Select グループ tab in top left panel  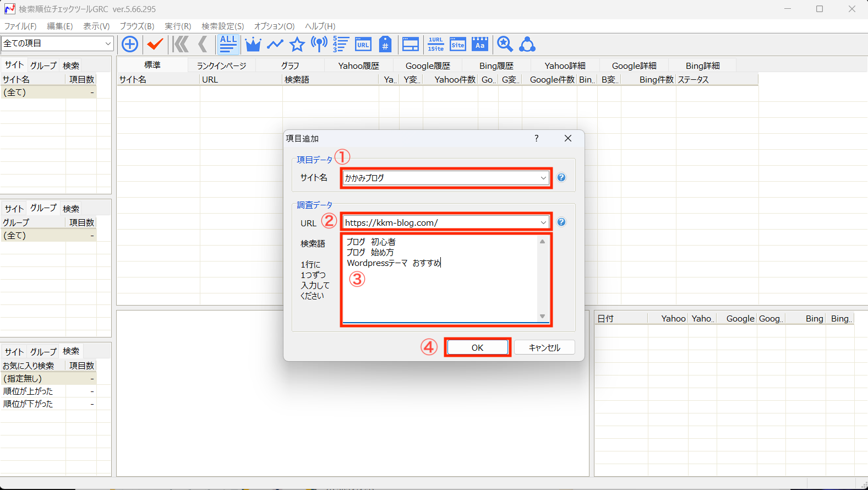coord(43,65)
